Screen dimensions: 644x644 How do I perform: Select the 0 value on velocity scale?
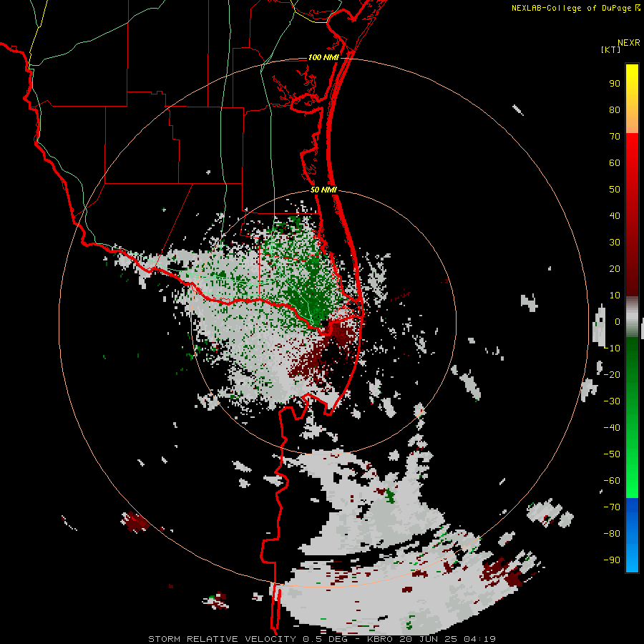(618, 321)
